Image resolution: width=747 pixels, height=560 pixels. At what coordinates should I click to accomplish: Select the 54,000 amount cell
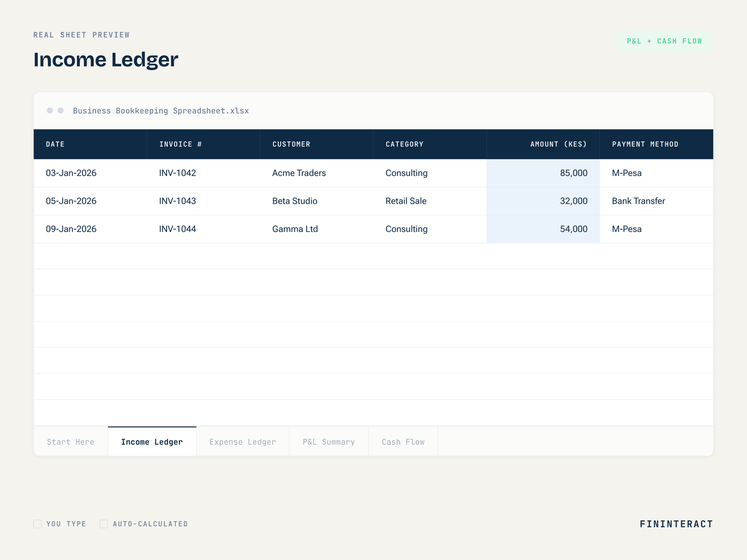click(543, 229)
